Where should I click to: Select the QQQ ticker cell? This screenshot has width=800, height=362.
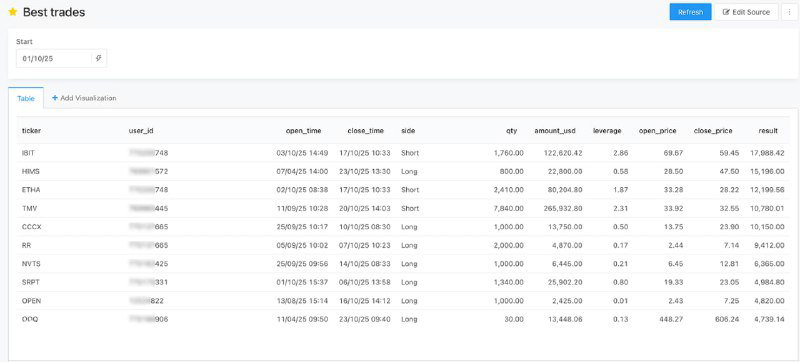(x=30, y=319)
